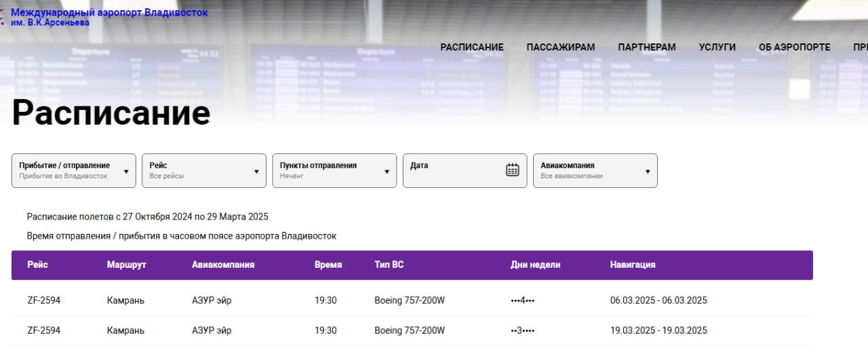Image resolution: width=868 pixels, height=356 pixels.
Task: Expand the Прибытие / отправление dropdown
Action: pos(73,170)
